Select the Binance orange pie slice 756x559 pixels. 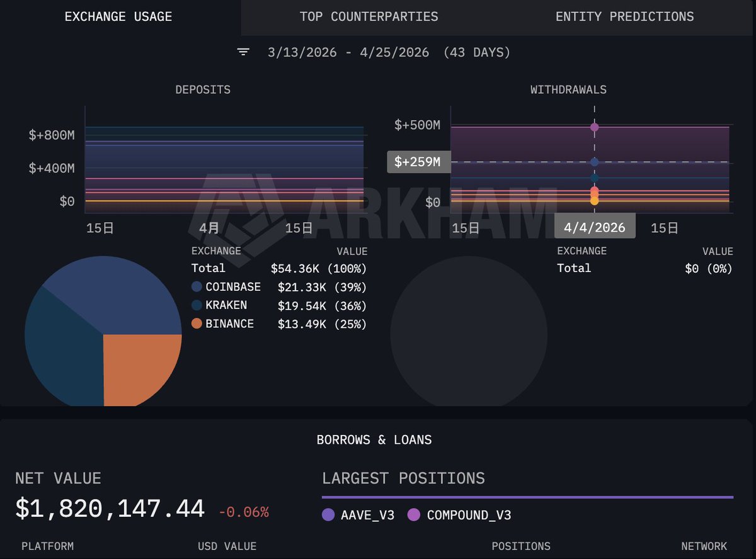141,368
